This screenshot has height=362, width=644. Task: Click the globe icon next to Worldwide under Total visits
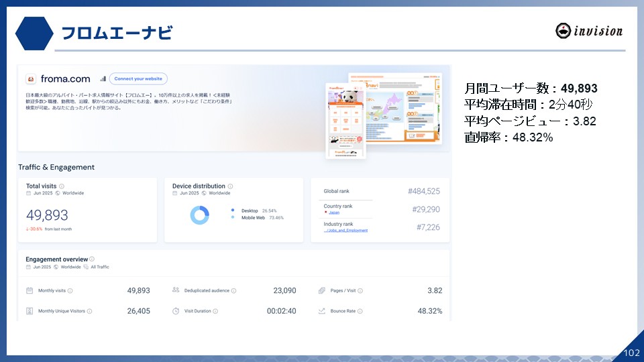[58, 193]
